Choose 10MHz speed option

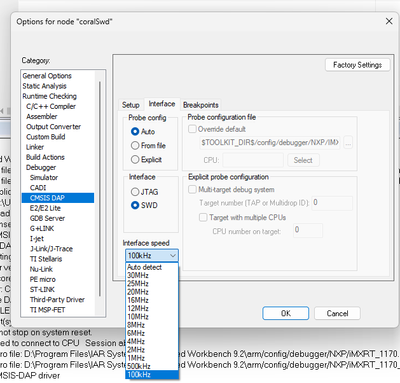tap(152, 317)
